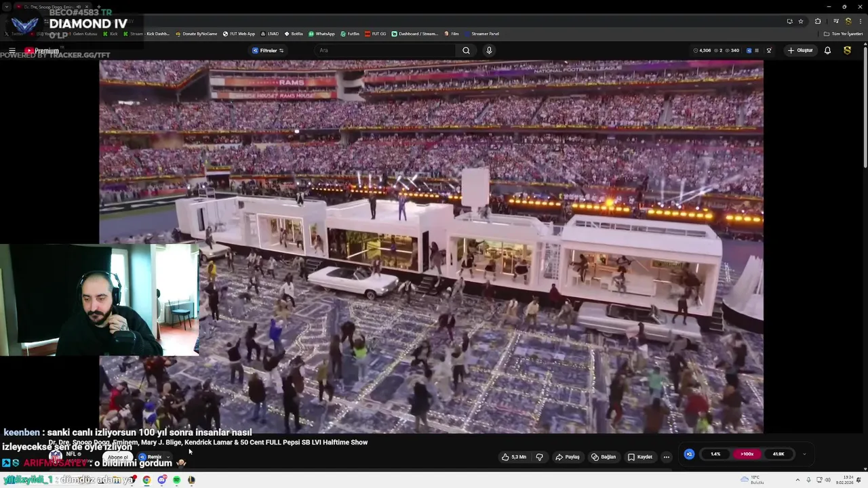
Task: Go to YouTube Premium home logo
Action: [x=42, y=51]
